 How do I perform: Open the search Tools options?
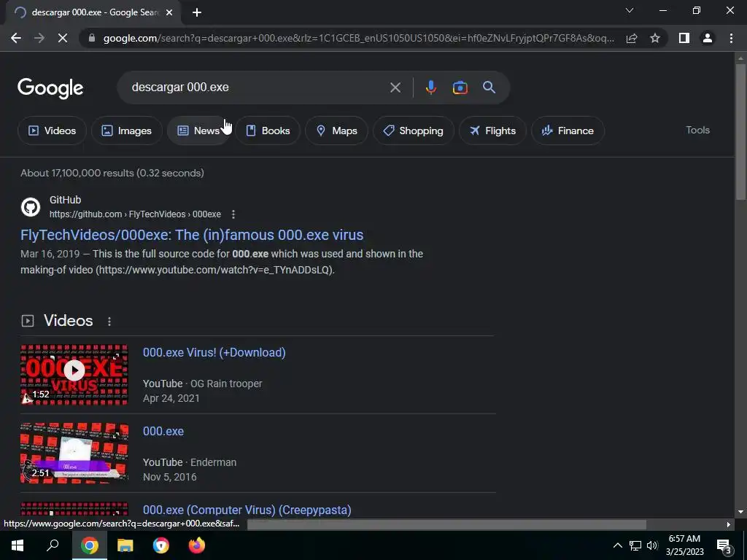[x=697, y=130]
